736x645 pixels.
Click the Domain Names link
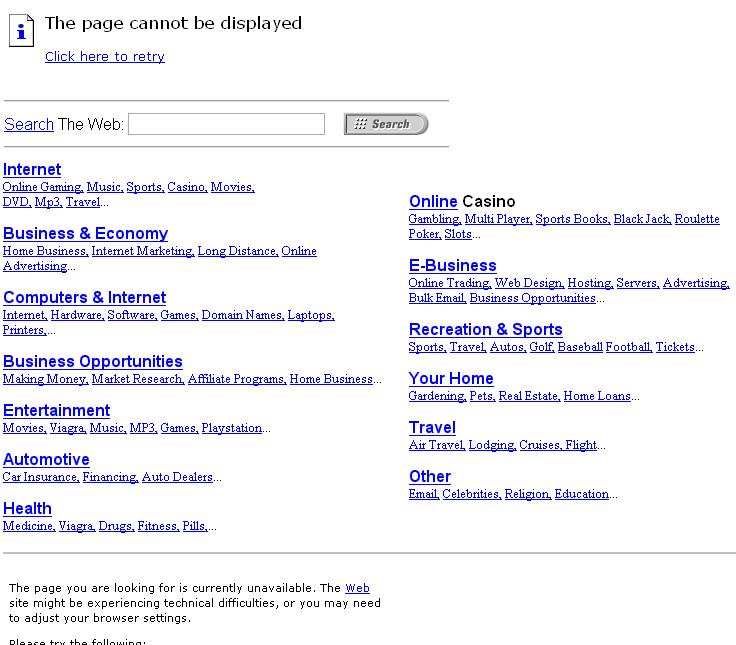point(242,316)
